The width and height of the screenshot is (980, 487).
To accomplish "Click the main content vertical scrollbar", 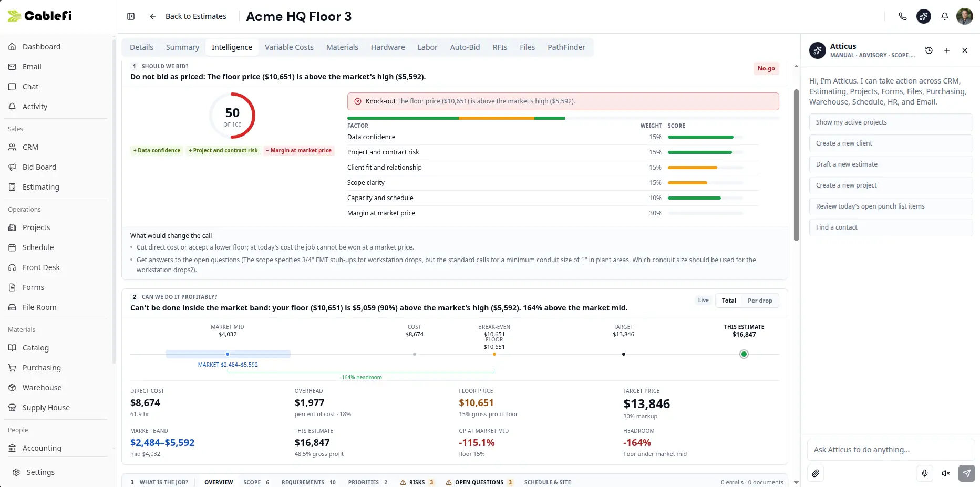I will point(796,165).
